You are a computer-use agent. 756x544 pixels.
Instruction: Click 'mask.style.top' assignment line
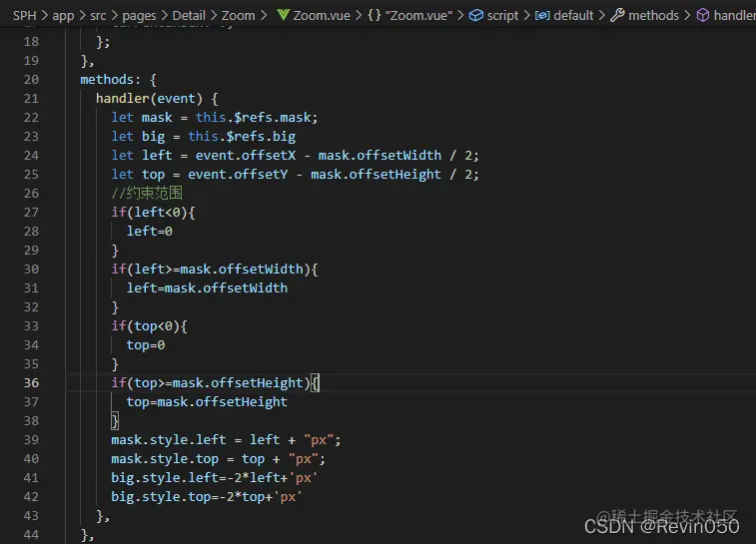pyautogui.click(x=218, y=459)
